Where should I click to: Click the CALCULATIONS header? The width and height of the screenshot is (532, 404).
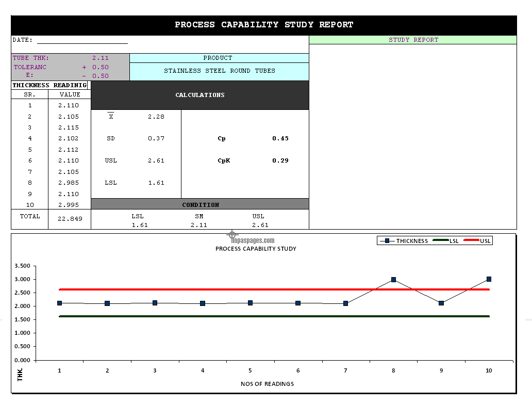tap(200, 95)
